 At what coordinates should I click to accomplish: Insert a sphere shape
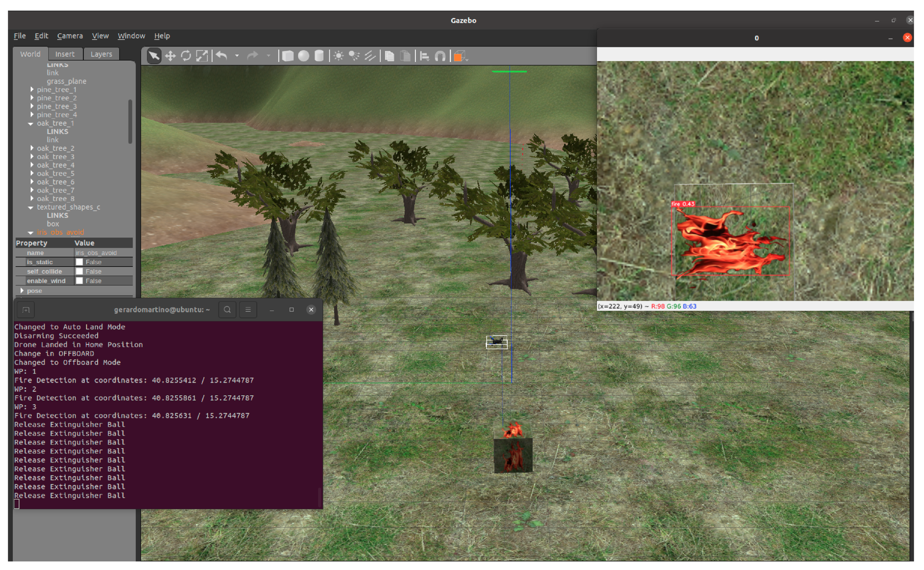(303, 56)
